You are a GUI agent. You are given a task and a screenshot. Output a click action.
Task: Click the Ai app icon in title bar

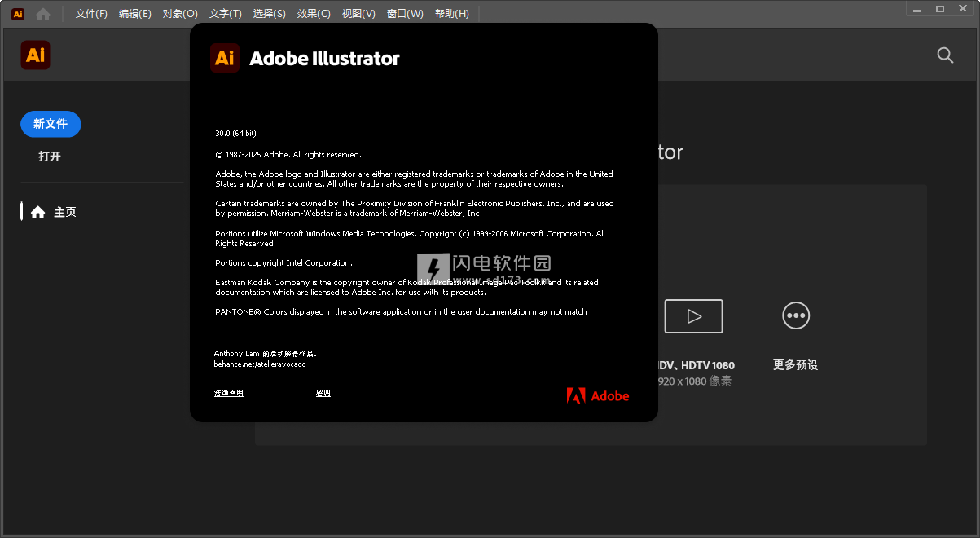click(x=18, y=14)
